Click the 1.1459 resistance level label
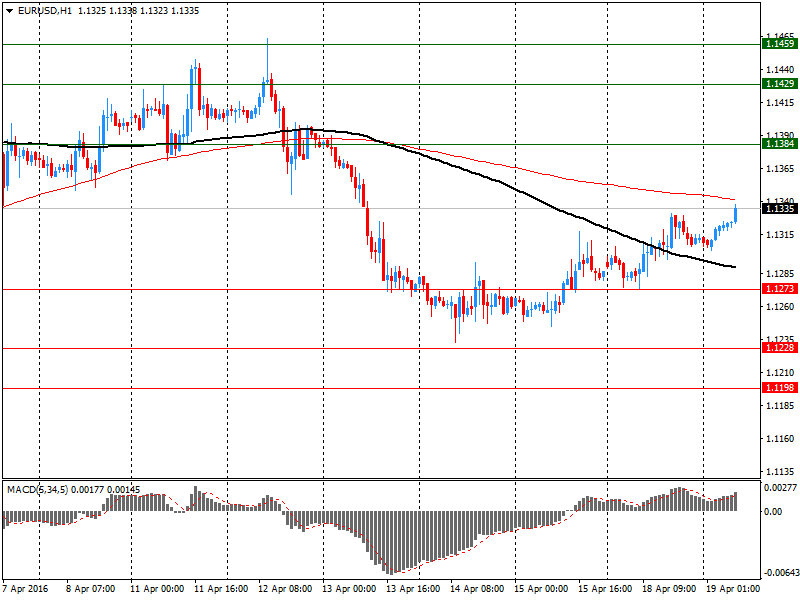The image size is (800, 600). [x=780, y=44]
